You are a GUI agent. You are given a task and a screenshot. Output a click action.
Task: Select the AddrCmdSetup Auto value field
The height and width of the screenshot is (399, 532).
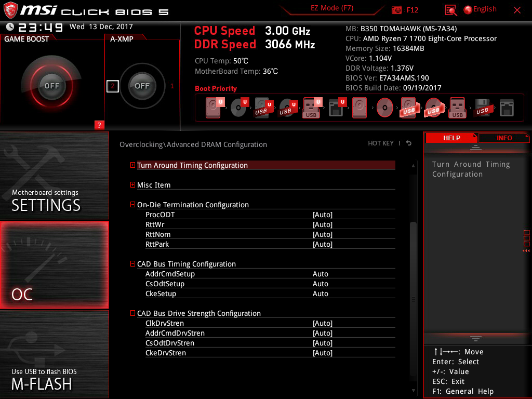(320, 274)
